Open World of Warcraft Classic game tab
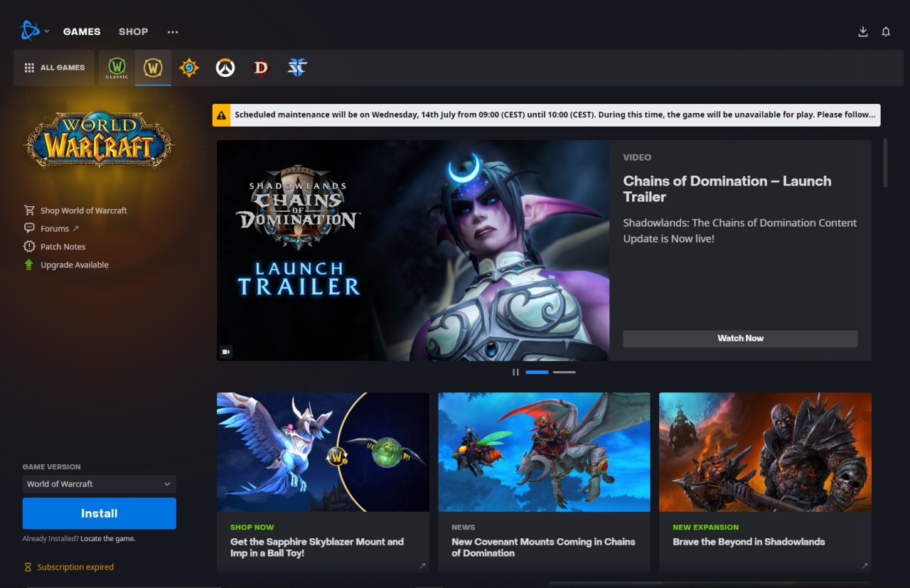This screenshot has width=910, height=588. click(x=117, y=68)
